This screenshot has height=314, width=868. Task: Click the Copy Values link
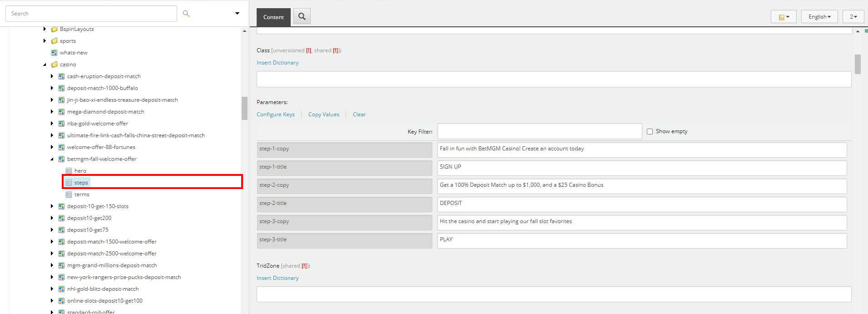click(x=324, y=115)
